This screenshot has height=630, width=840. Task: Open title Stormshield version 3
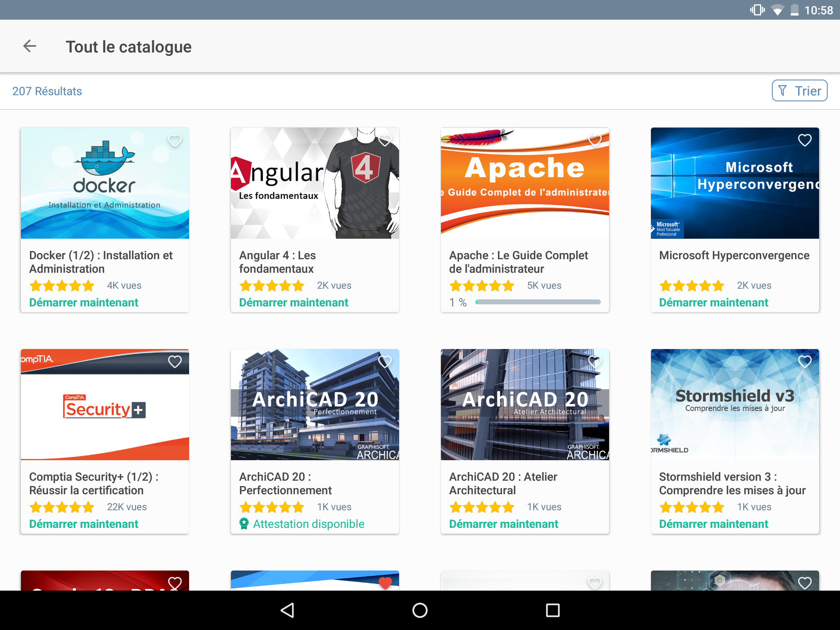733,484
